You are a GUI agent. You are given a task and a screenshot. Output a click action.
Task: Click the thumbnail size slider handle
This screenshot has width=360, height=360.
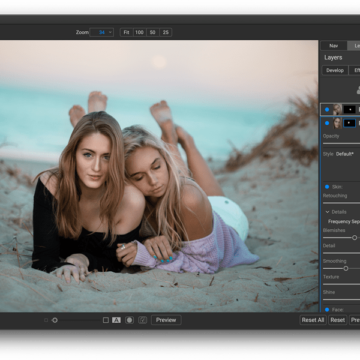[55, 320]
